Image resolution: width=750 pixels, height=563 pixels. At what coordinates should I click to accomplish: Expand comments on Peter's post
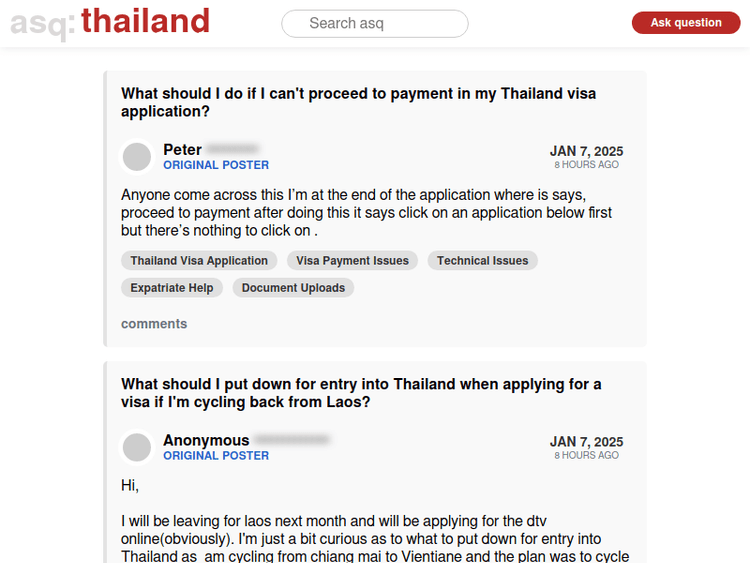154,324
